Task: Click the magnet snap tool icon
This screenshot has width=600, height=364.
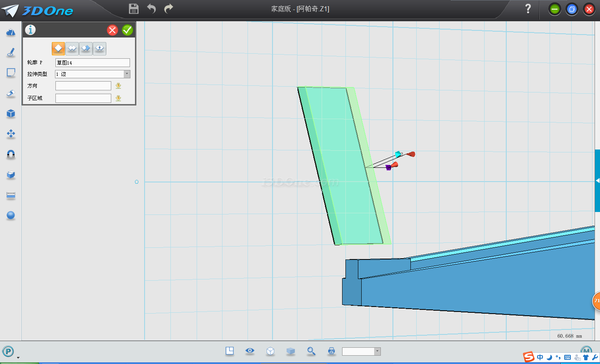Action: coord(11,155)
